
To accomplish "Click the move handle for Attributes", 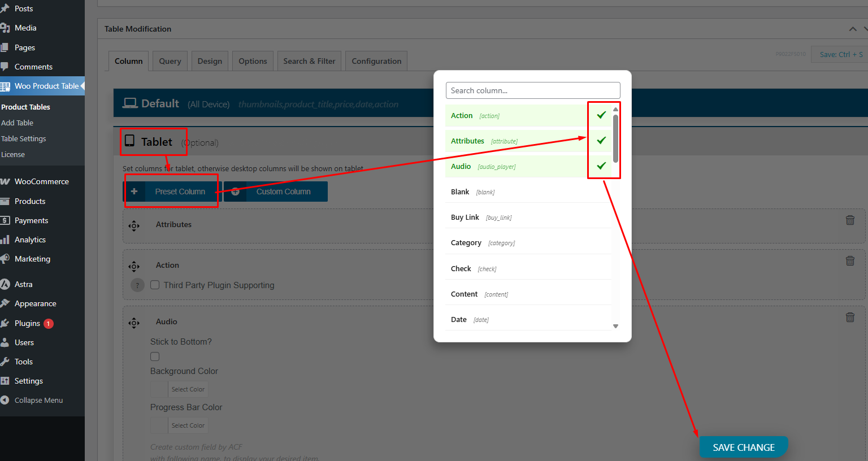I will click(x=134, y=226).
